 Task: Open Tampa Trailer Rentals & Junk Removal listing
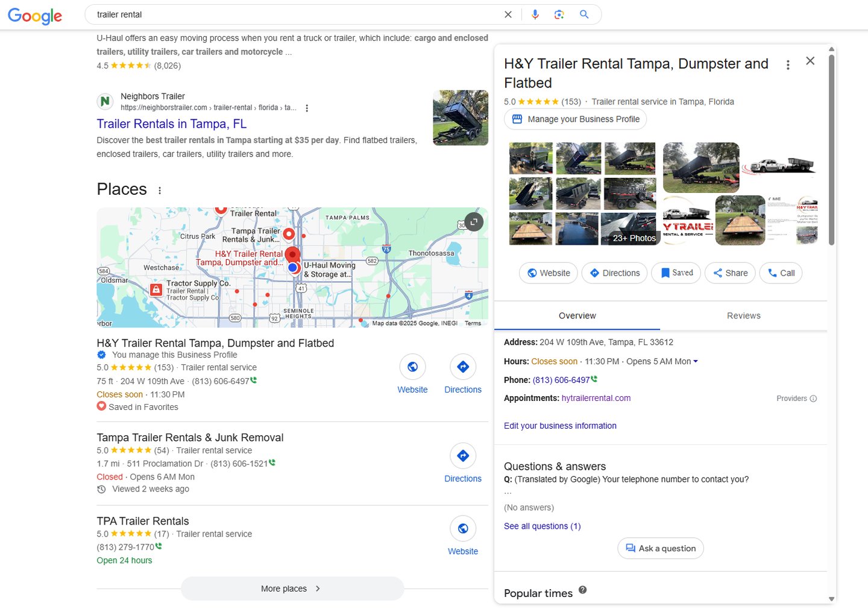(x=190, y=438)
